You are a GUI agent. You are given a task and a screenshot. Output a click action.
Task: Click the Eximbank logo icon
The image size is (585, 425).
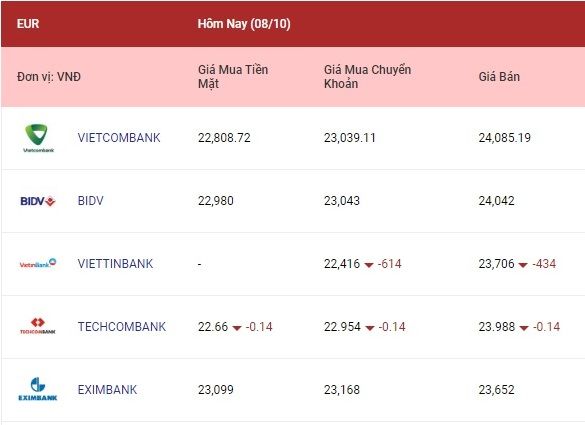[38, 389]
